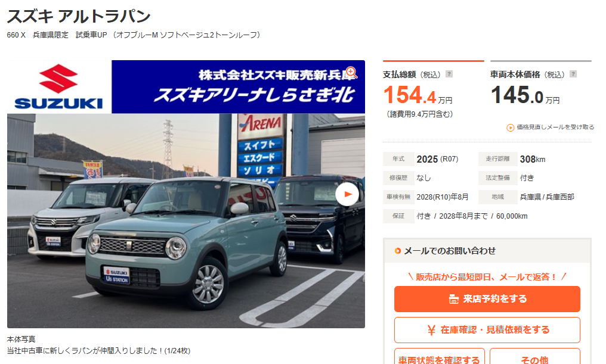Select 車両状態を確認する button

pos(440,357)
